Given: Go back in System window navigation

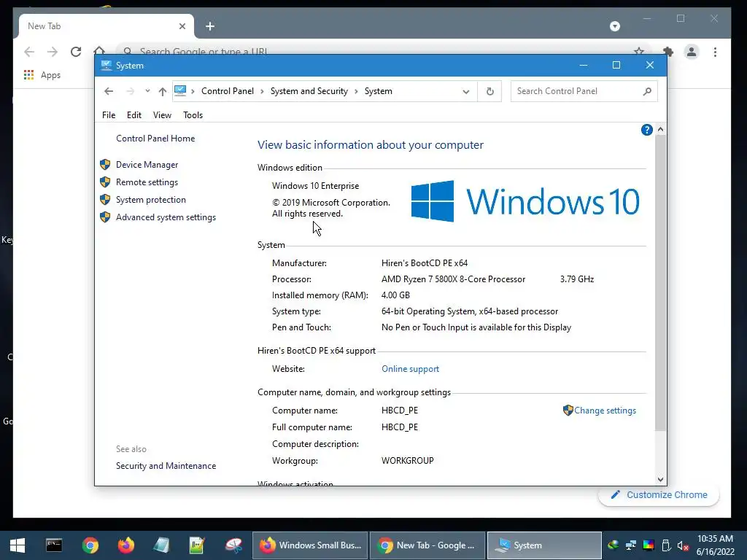Looking at the screenshot, I should coord(109,91).
